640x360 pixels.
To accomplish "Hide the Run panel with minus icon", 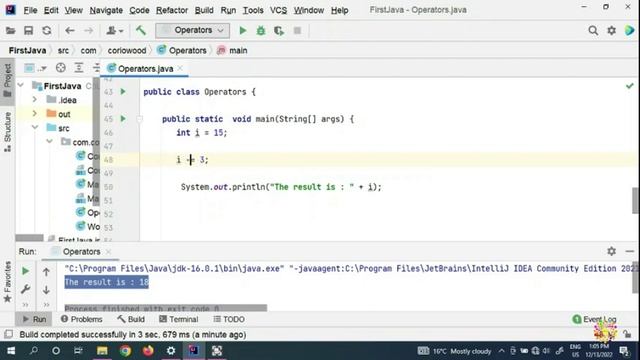I will [630, 251].
